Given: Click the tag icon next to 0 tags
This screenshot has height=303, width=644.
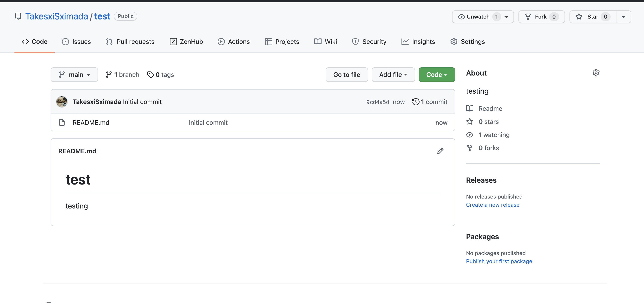Looking at the screenshot, I should pos(150,75).
